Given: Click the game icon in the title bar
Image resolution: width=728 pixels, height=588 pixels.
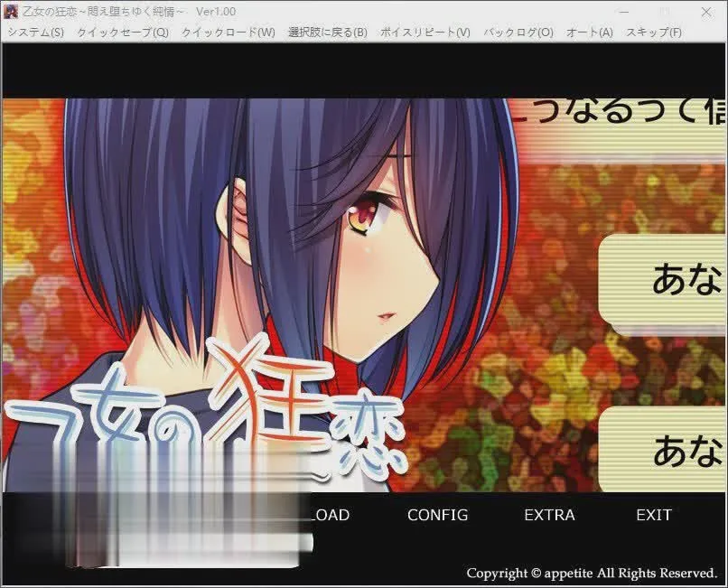Looking at the screenshot, I should coord(11,11).
